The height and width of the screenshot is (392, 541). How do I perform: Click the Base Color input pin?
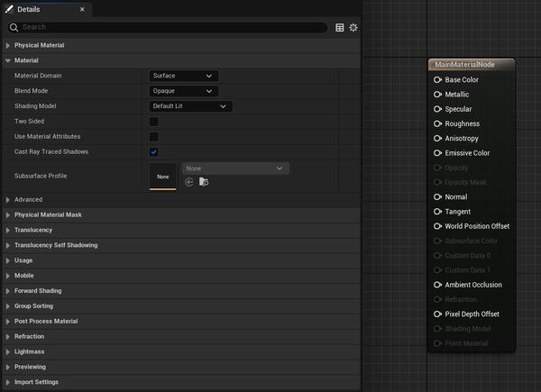437,80
